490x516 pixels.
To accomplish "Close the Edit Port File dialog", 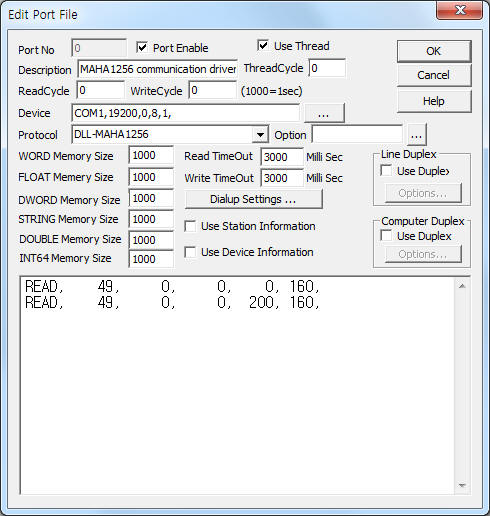I will pos(460,11).
